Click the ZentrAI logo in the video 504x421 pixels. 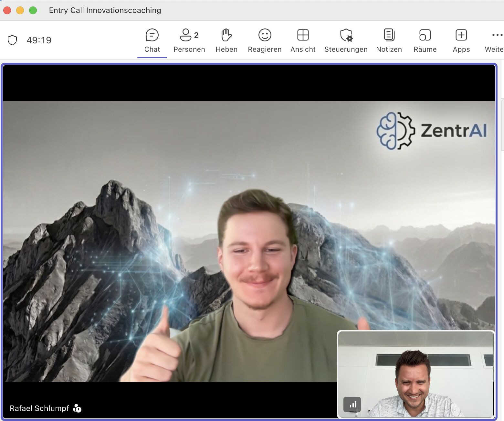[x=432, y=131]
